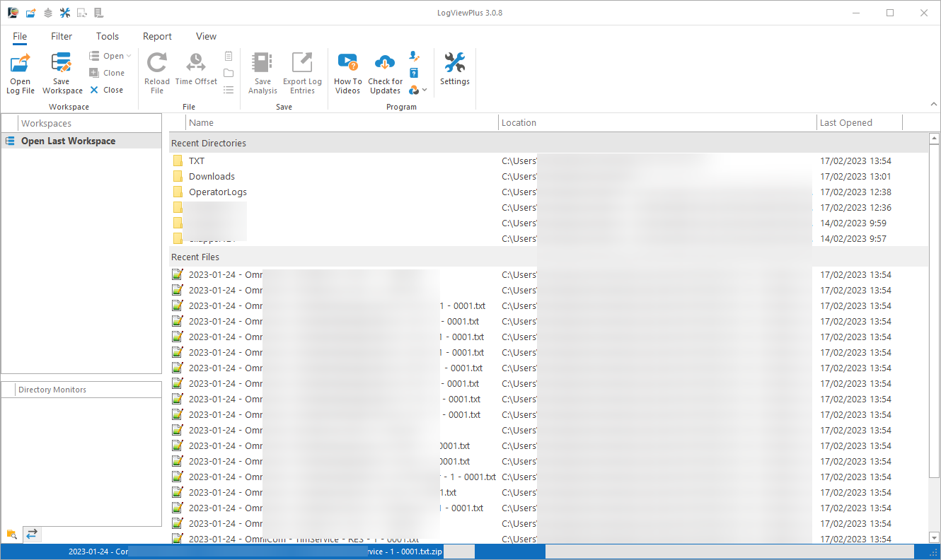Click the folder icon beside Downloads
The height and width of the screenshot is (560, 941).
point(178,176)
